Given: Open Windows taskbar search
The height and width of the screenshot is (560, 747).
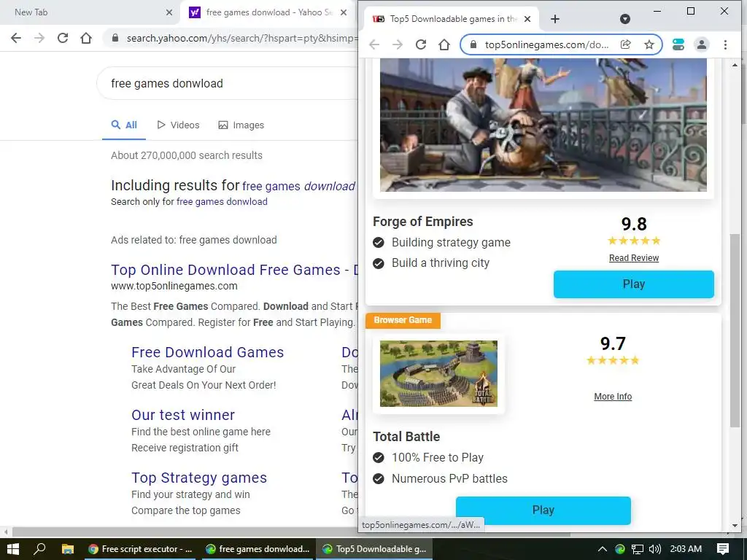Looking at the screenshot, I should 39,549.
